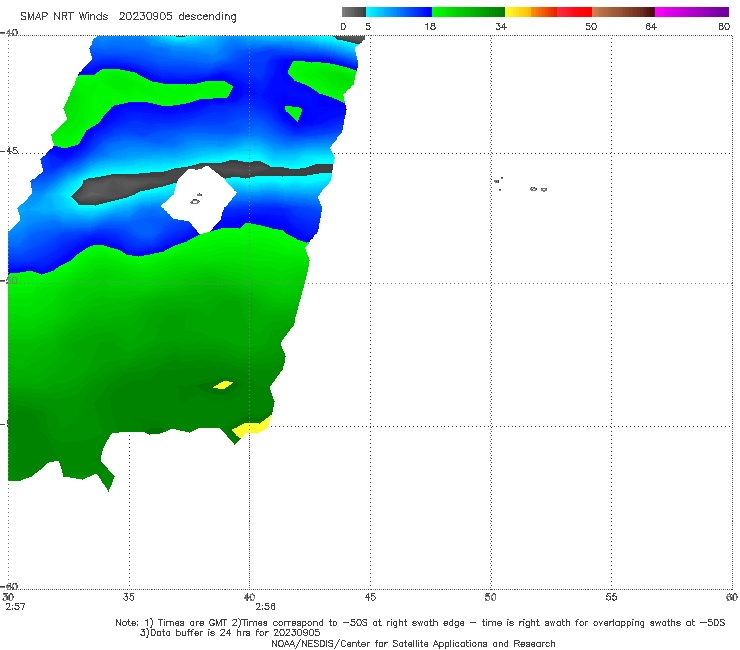Choose the green segment of the colorbar

coord(469,12)
